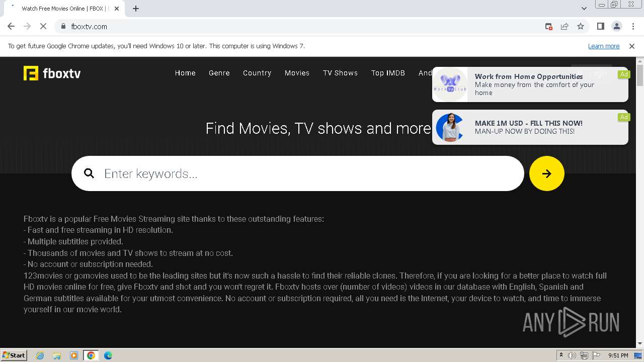Click the 'Multiple subtitles provided' line
This screenshot has width=644, height=362.
click(x=73, y=241)
